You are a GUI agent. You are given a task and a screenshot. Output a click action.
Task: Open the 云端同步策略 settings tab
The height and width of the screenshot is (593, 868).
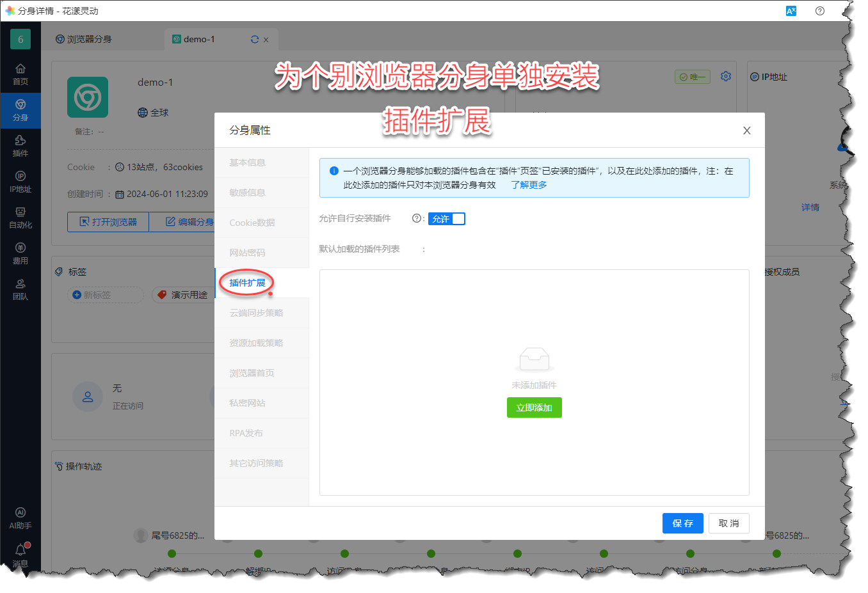click(256, 313)
